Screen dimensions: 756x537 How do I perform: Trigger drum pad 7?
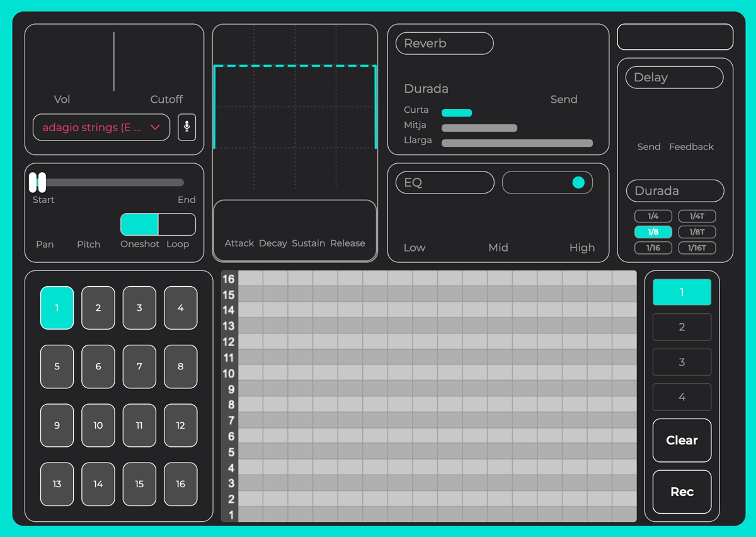[x=139, y=366]
